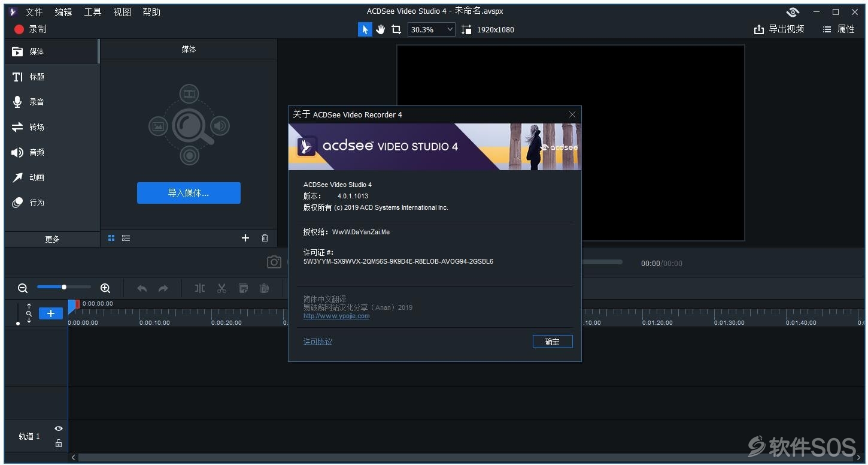Select the 行为 behaviors item

pos(51,203)
